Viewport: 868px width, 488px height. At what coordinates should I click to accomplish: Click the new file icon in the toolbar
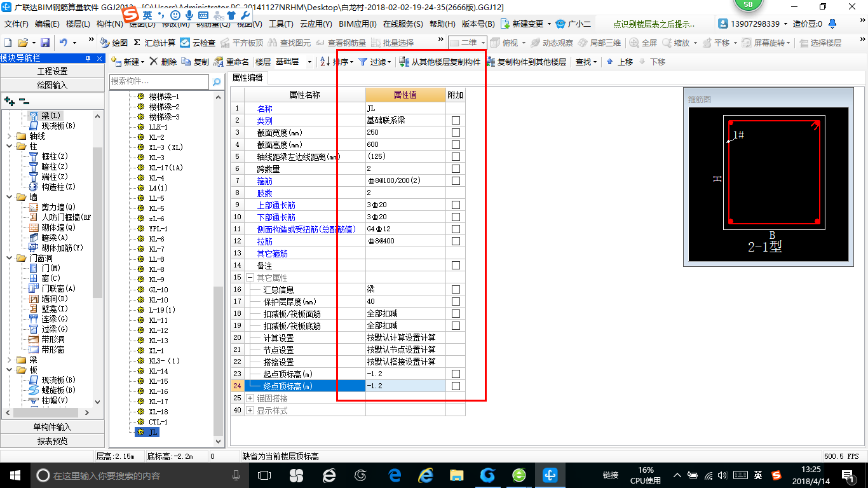click(x=8, y=43)
